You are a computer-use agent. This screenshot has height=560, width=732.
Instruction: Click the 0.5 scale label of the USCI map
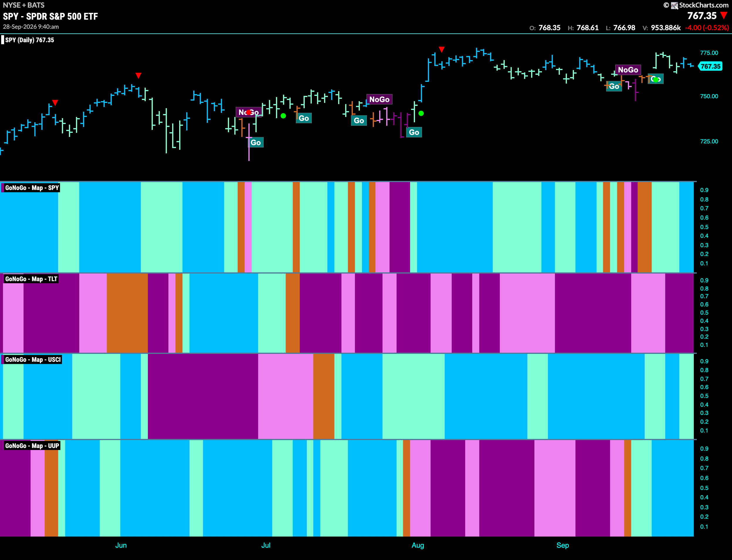704,396
